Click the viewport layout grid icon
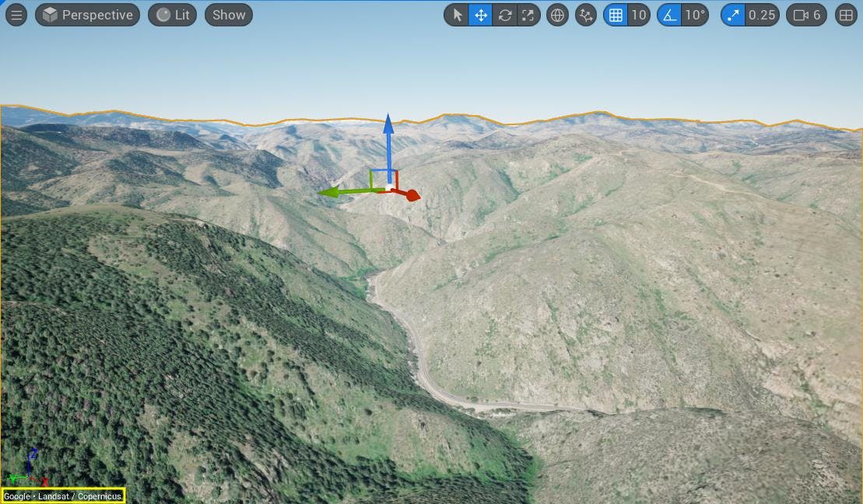The image size is (863, 504). point(845,14)
